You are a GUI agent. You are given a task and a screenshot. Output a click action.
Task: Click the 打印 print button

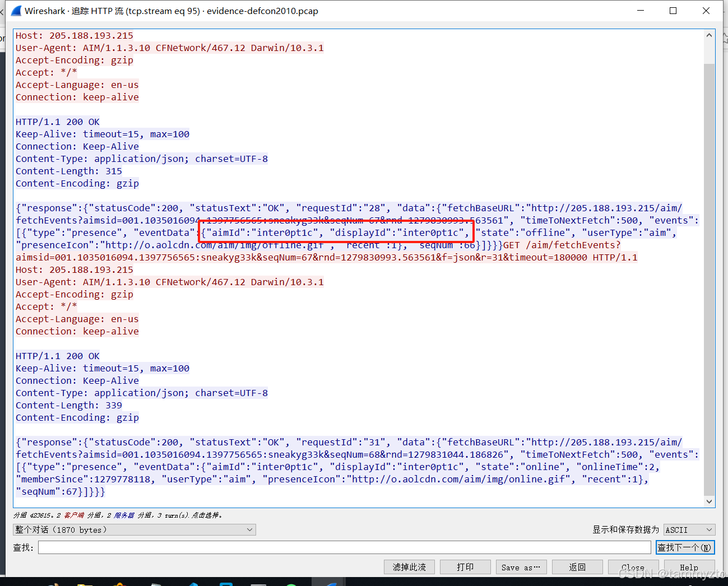tap(465, 567)
